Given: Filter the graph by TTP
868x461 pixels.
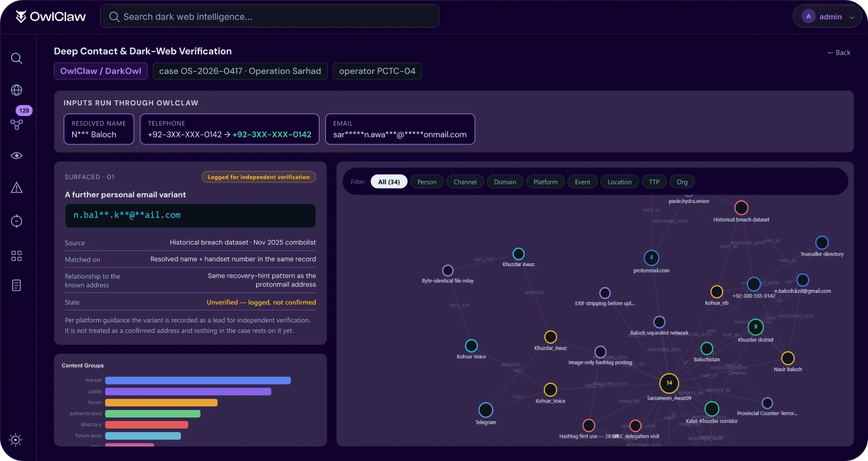Looking at the screenshot, I should click(x=655, y=182).
